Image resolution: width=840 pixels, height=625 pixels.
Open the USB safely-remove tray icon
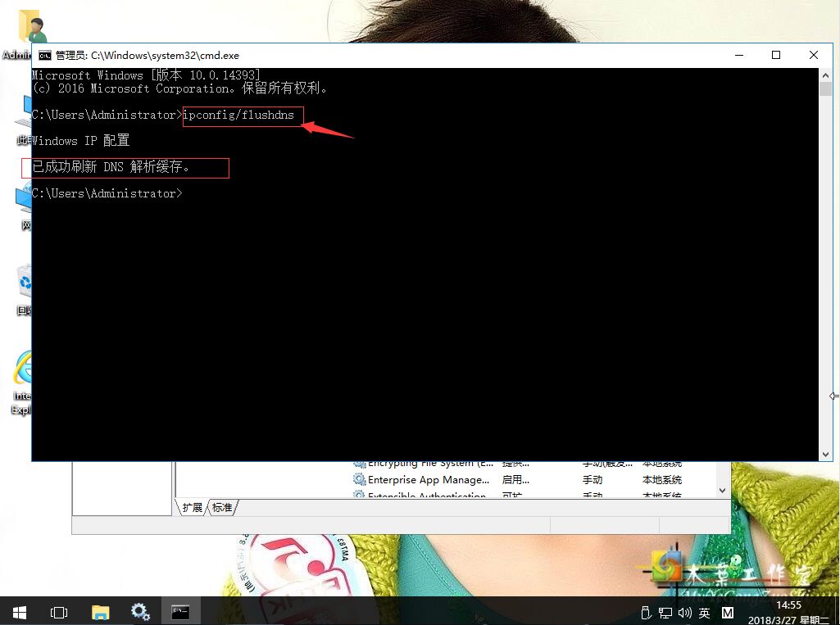pyautogui.click(x=646, y=612)
